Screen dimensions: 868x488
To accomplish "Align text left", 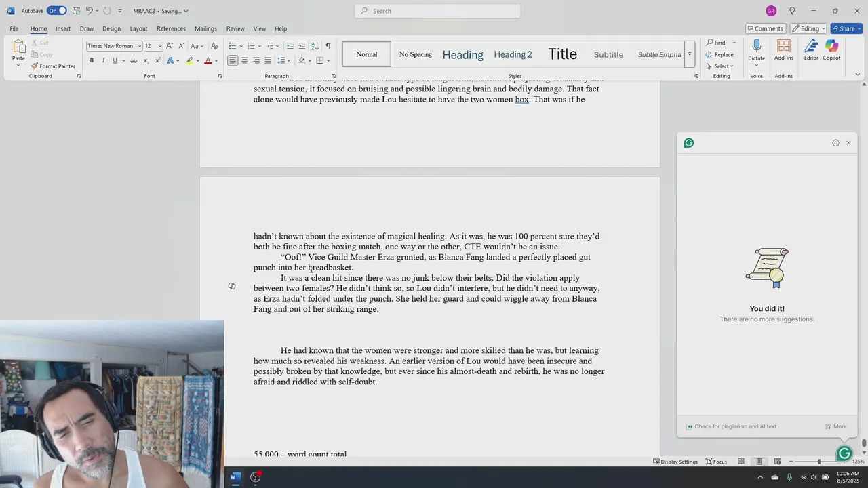I will coord(233,61).
